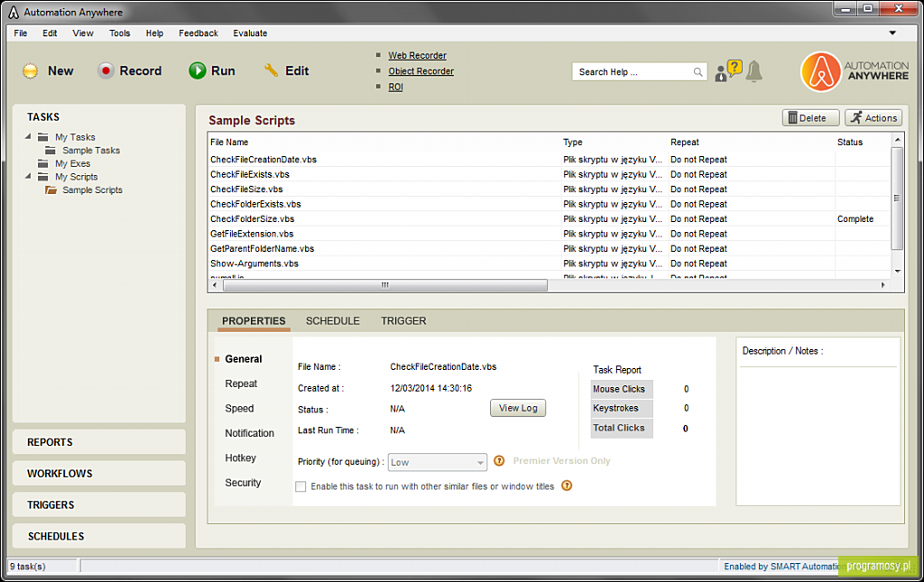Expand the REPORTS panel
Screen dimensions: 924x582
(99, 442)
